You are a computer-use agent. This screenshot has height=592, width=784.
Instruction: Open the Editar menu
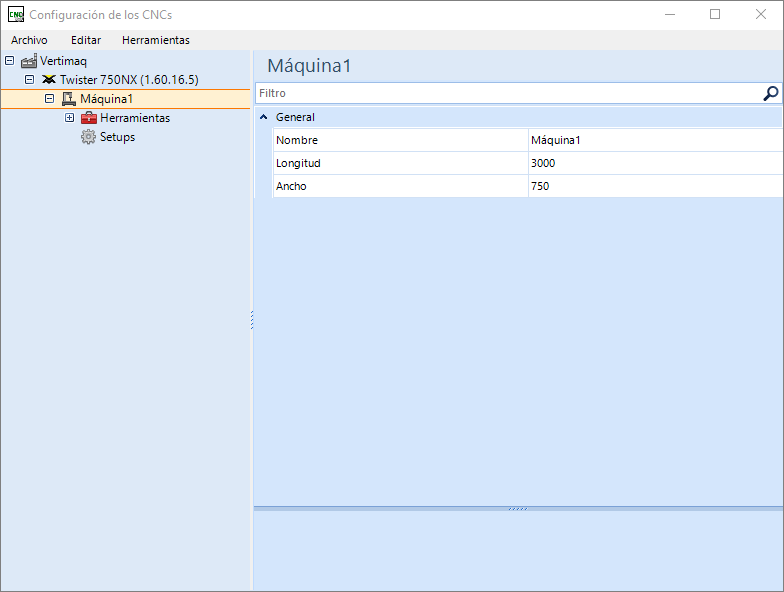[x=86, y=40]
